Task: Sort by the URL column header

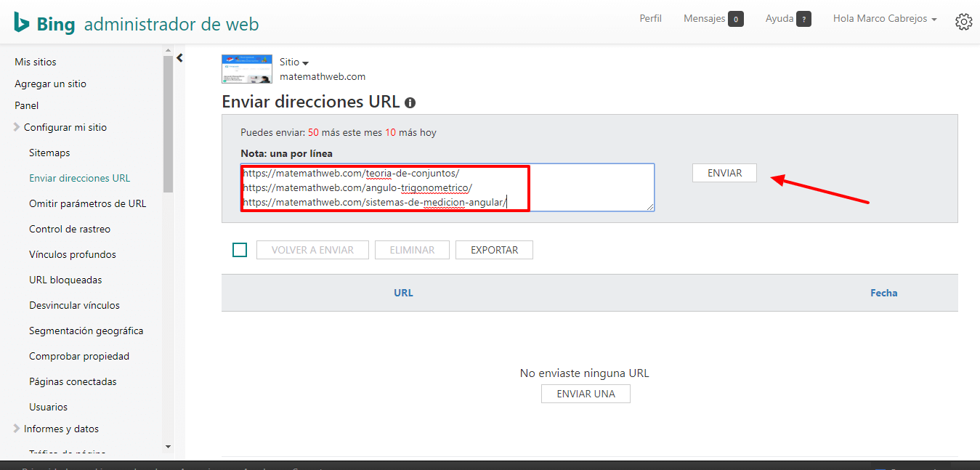Action: 403,293
